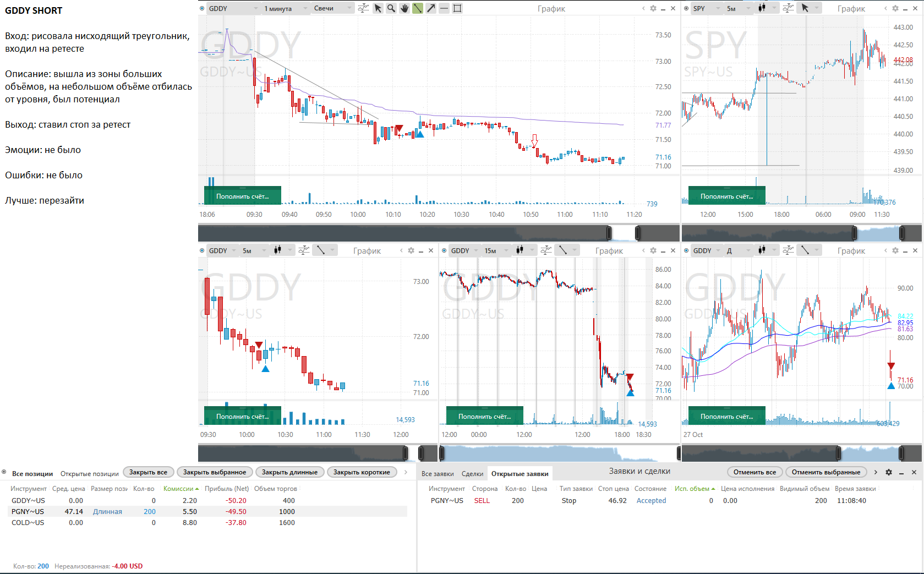Viewport: 924px width, 574px height.
Task: Open indicators icon in GDDY 1-minute chart toolbar
Action: [x=363, y=8]
